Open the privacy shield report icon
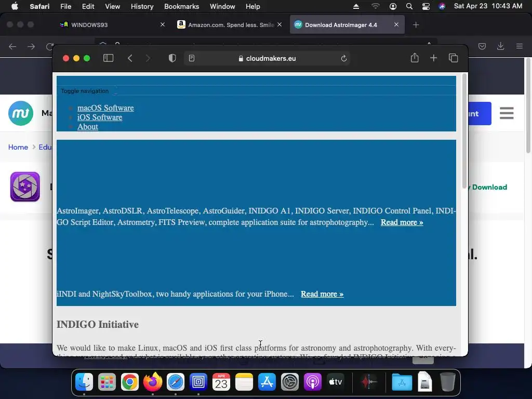Image resolution: width=532 pixels, height=399 pixels. 172,58
